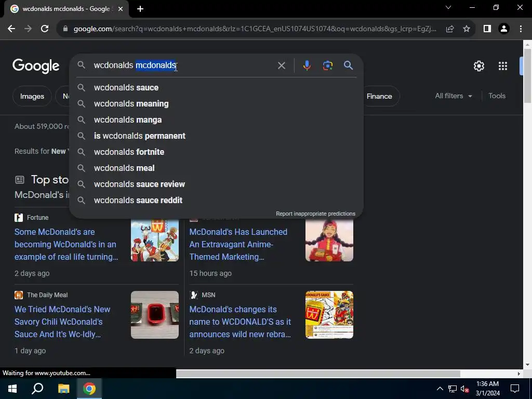Submit the search with the blue magnifier
The width and height of the screenshot is (532, 399).
(349, 65)
